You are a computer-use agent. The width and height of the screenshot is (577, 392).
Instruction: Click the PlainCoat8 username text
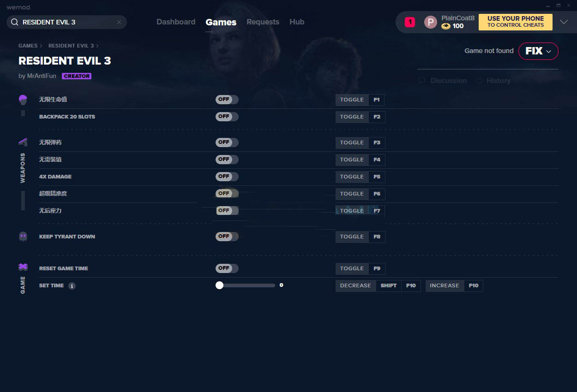click(x=458, y=18)
